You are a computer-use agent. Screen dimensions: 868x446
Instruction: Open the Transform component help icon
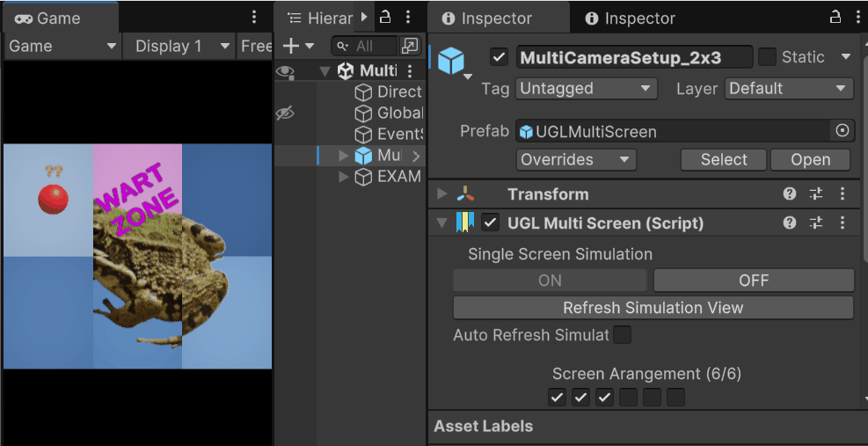790,194
